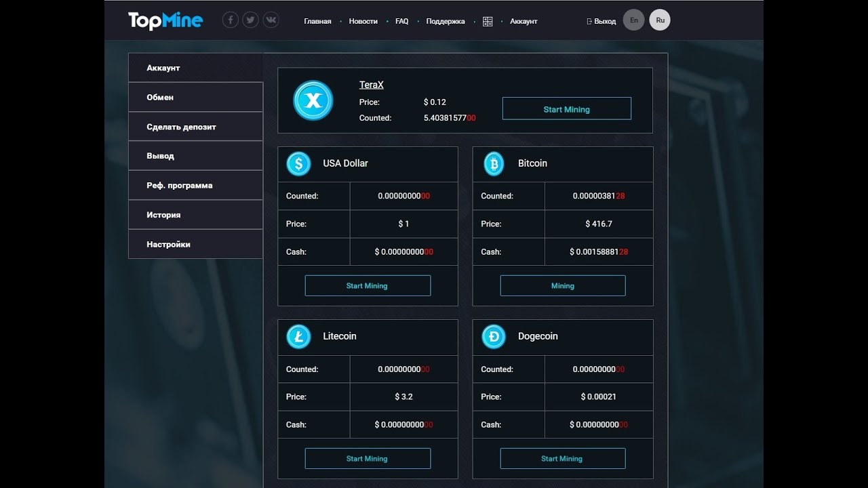Click Bitcoin cash $ 0.0015888128
Image resolution: width=868 pixels, height=488 pixels.
pyautogui.click(x=599, y=251)
